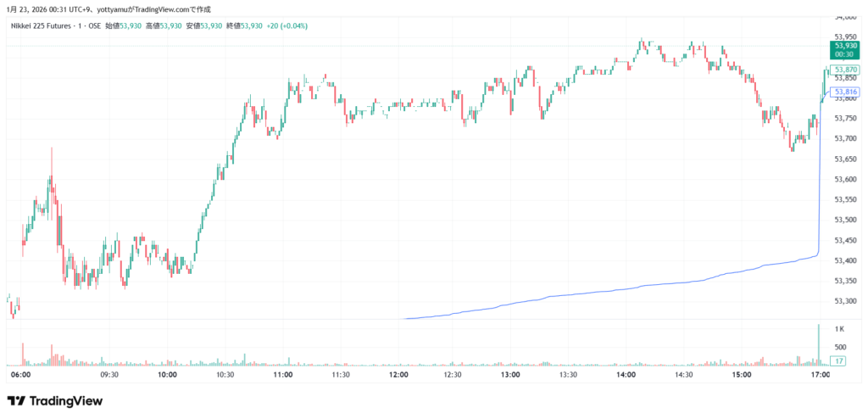Viewport: 868px width, 419px height.
Task: Click the 53,300 price axis label
Action: tap(847, 301)
